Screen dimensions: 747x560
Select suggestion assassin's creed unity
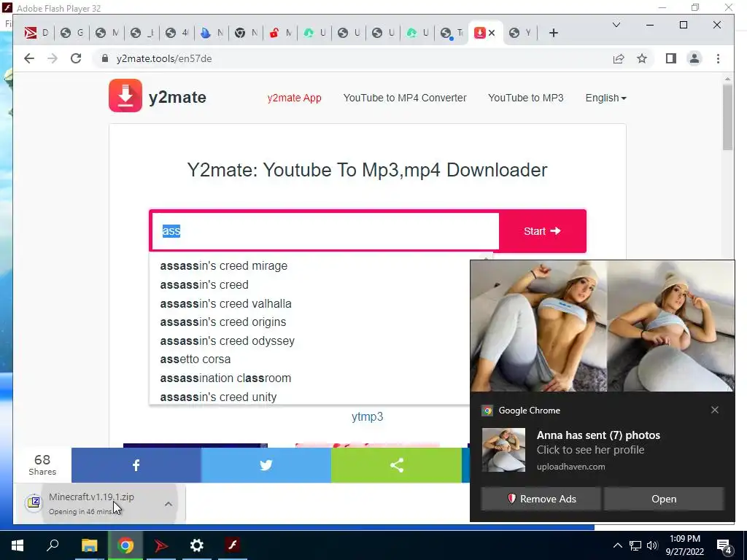pos(218,397)
